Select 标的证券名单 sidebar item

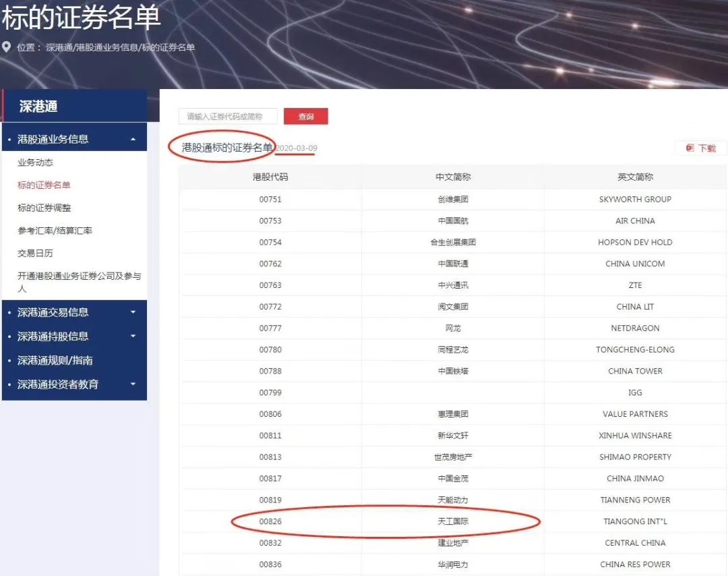pos(44,185)
